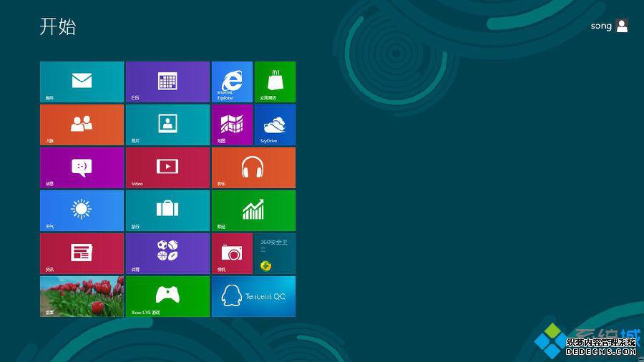The height and width of the screenshot is (362, 644).
Task: Open the Camera tile
Action: (232, 253)
